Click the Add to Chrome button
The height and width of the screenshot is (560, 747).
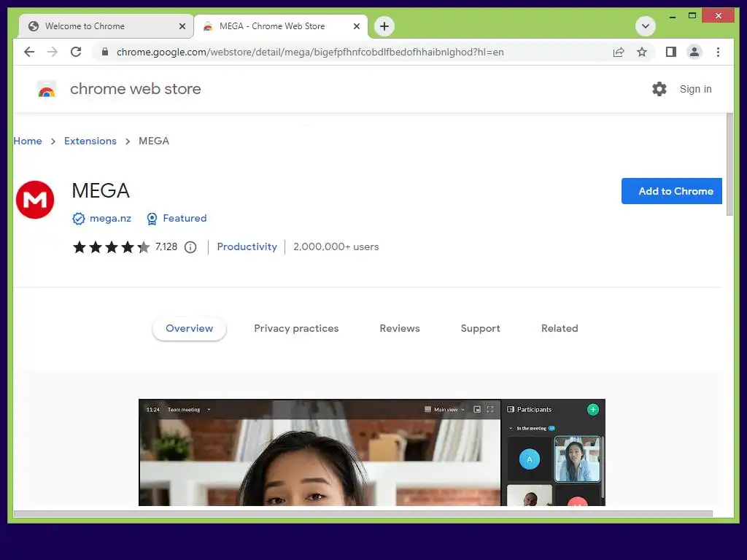(671, 191)
